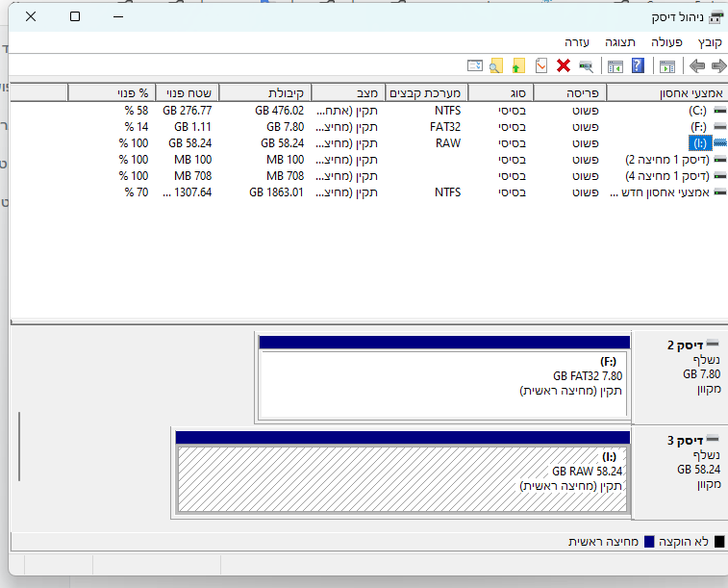Click the disk icon beside דיסק 3 label
The width and height of the screenshot is (728, 588).
[x=713, y=439]
